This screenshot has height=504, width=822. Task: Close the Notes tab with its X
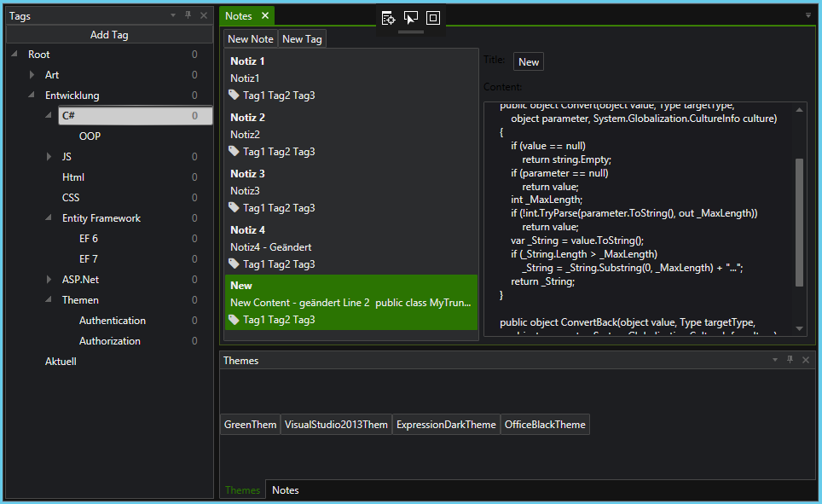(265, 15)
